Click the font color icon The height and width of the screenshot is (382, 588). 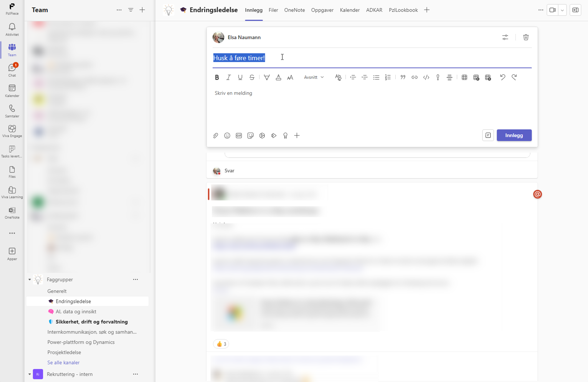coord(278,77)
